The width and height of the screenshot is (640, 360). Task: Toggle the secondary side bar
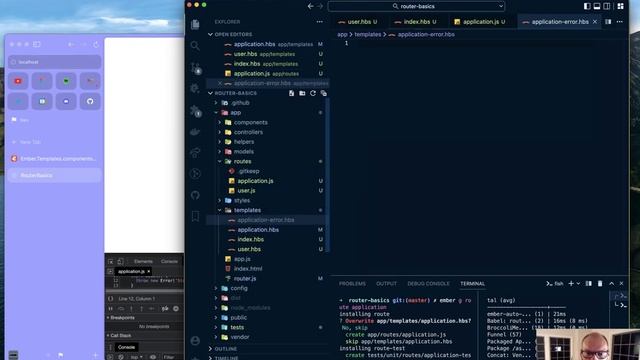[607, 6]
